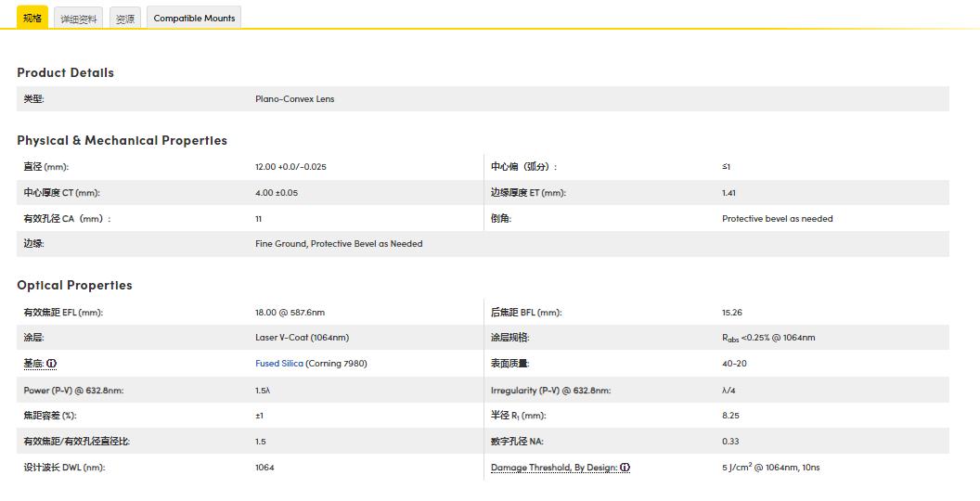Click the Fine Ground, Protective Bevel edge value
The image size is (980, 501).
[339, 244]
